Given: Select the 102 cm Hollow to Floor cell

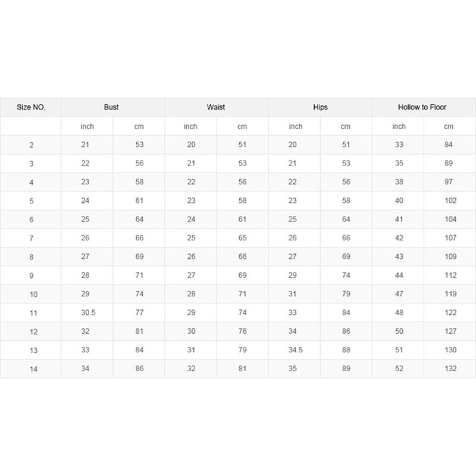Looking at the screenshot, I should point(450,201).
